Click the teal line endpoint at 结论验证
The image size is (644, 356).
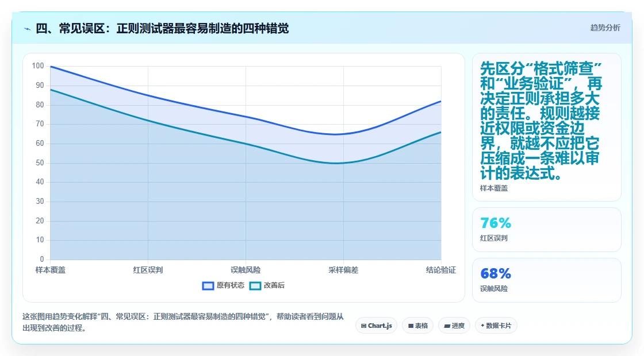tap(440, 132)
